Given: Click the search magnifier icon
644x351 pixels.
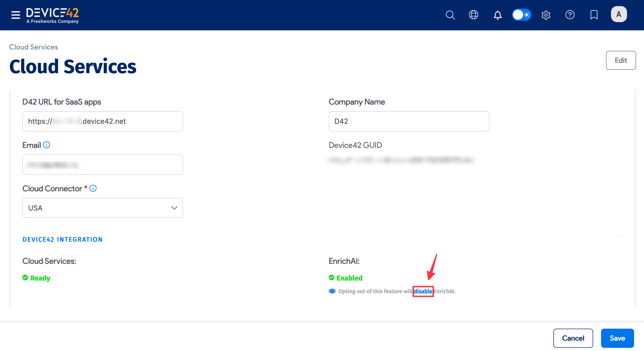Looking at the screenshot, I should (450, 15).
